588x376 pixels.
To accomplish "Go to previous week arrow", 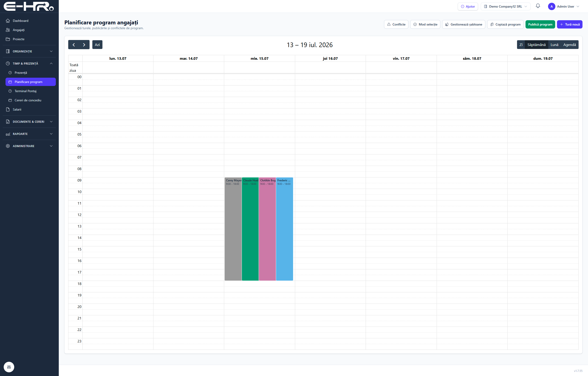I will [73, 45].
